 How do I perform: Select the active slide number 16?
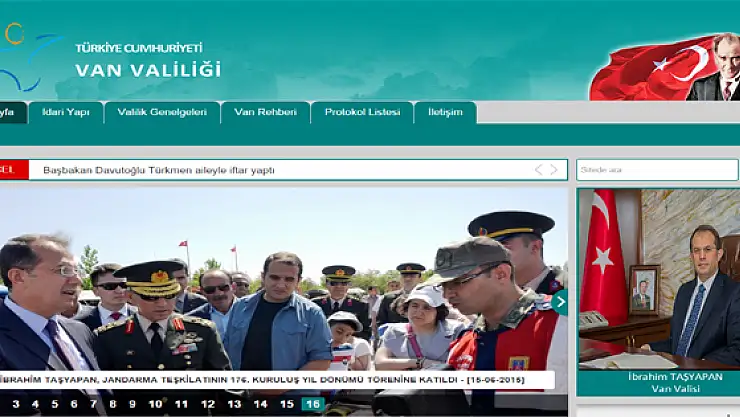pyautogui.click(x=313, y=404)
